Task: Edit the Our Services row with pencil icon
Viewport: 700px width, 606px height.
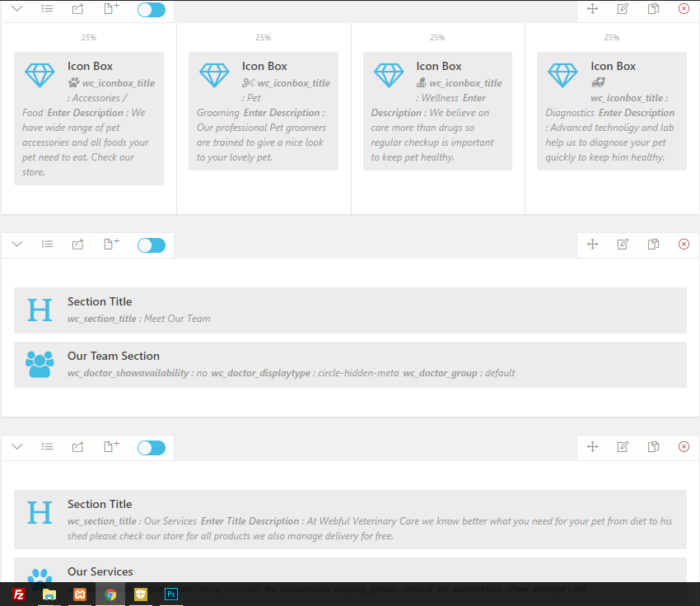Action: tap(623, 447)
